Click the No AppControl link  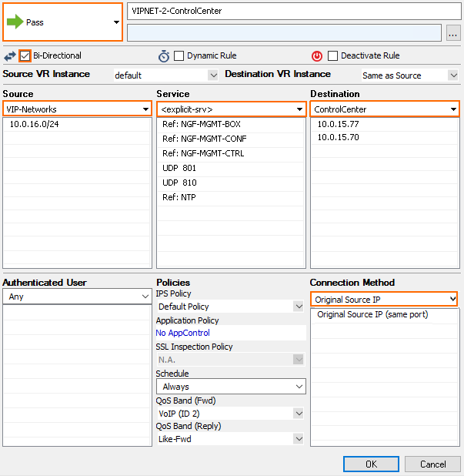[182, 333]
